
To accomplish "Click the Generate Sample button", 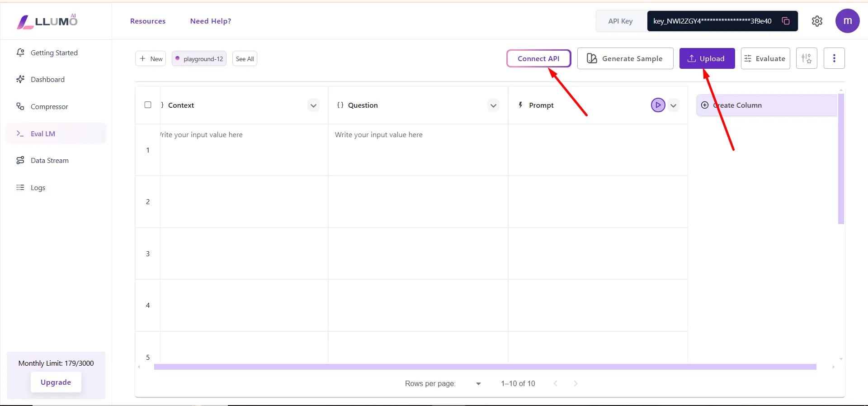I will (x=625, y=58).
